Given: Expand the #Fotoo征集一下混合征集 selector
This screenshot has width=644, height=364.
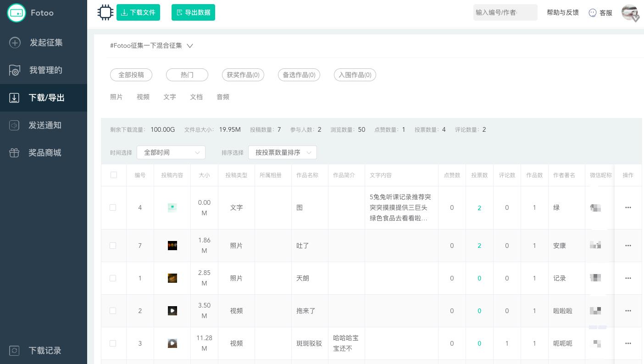Looking at the screenshot, I should tap(190, 46).
